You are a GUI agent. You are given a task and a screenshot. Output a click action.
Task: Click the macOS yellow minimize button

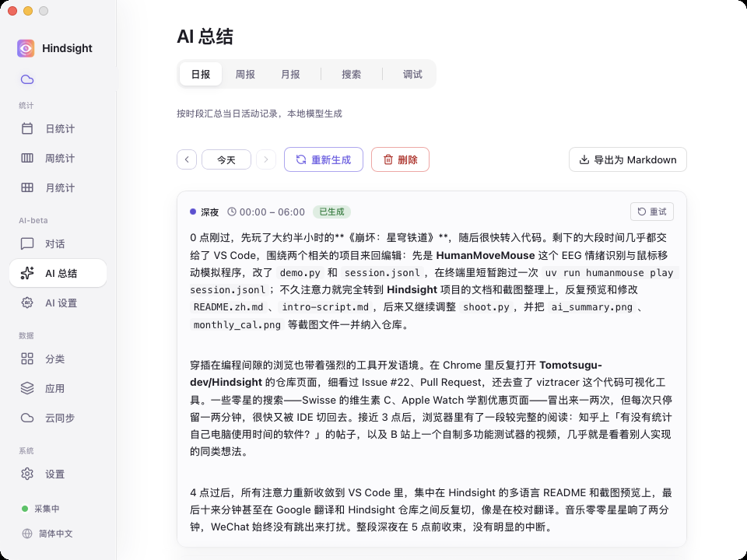pyautogui.click(x=28, y=11)
